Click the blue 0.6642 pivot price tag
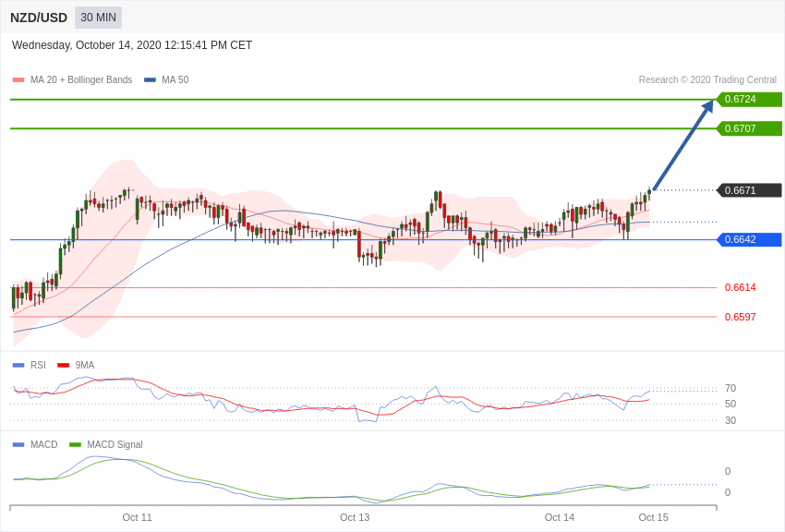 (x=749, y=240)
